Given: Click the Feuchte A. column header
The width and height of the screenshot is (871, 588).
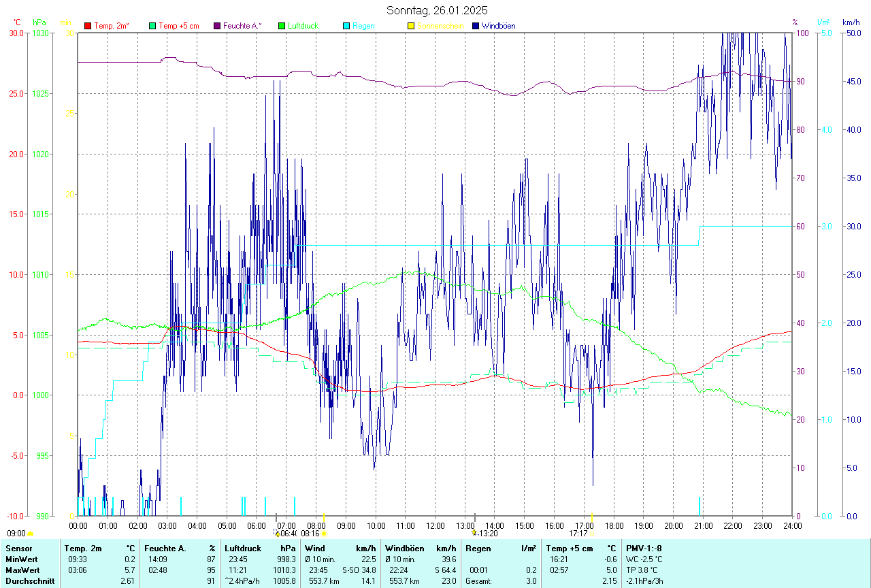Looking at the screenshot, I should tap(165, 548).
